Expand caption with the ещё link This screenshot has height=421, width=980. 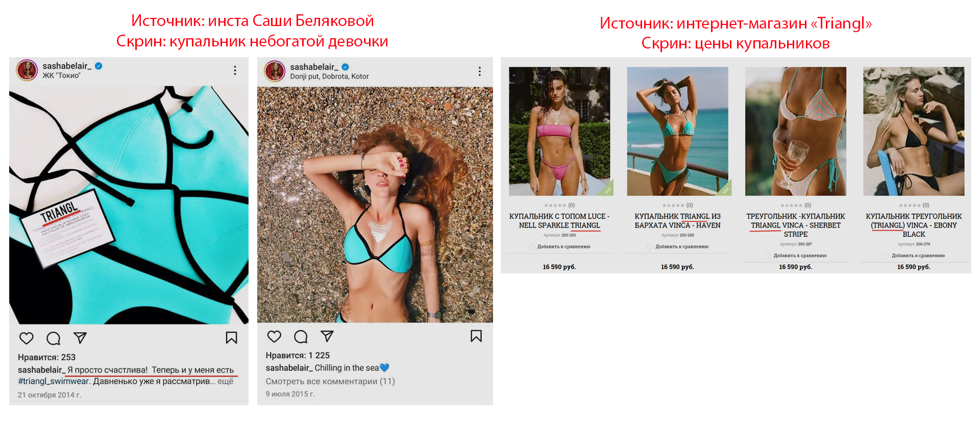(225, 381)
